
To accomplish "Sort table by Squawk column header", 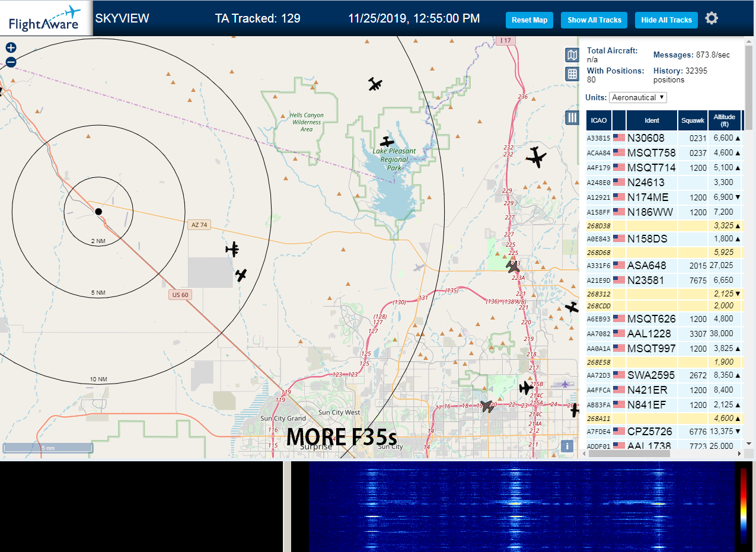I will [693, 120].
